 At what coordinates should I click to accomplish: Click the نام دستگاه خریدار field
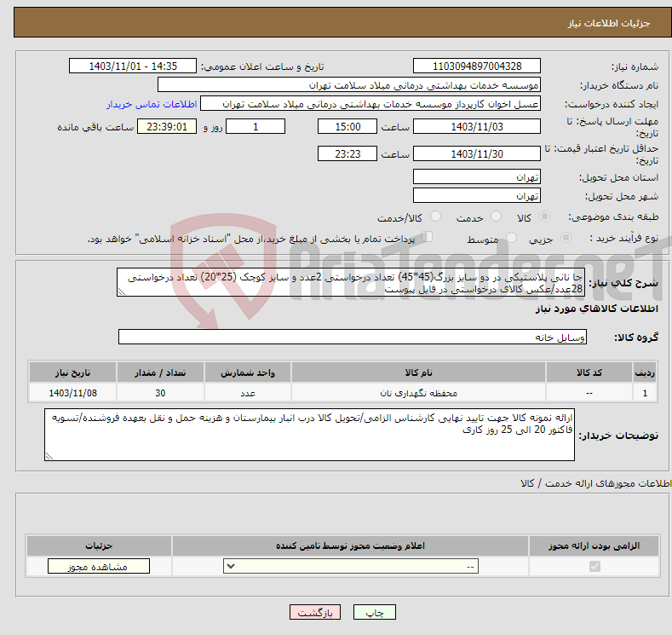349,85
